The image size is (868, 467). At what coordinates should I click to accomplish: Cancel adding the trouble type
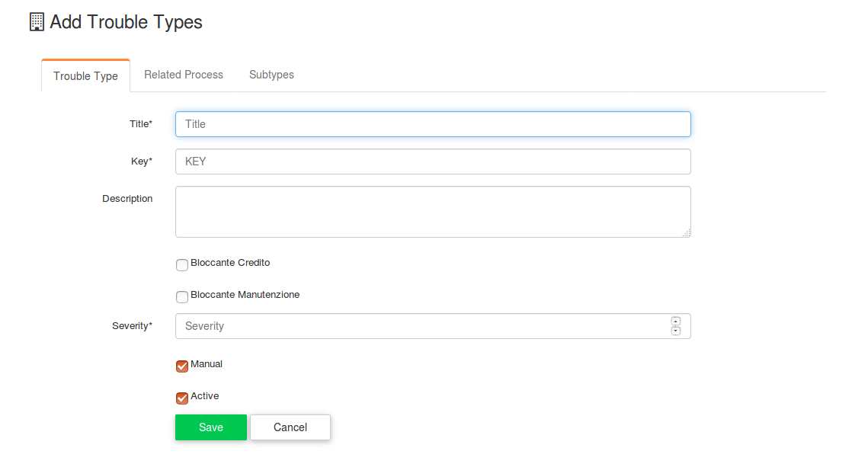pos(290,427)
